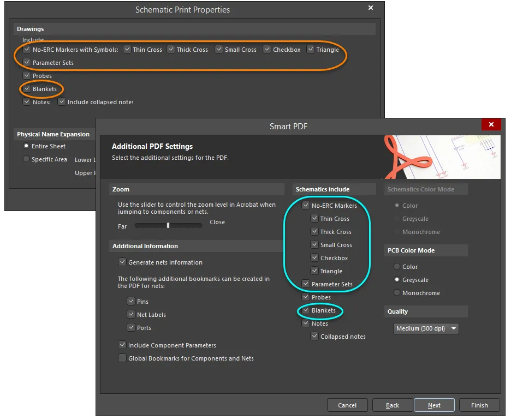Click the Cancel button
This screenshot has width=511, height=420.
pyautogui.click(x=347, y=405)
